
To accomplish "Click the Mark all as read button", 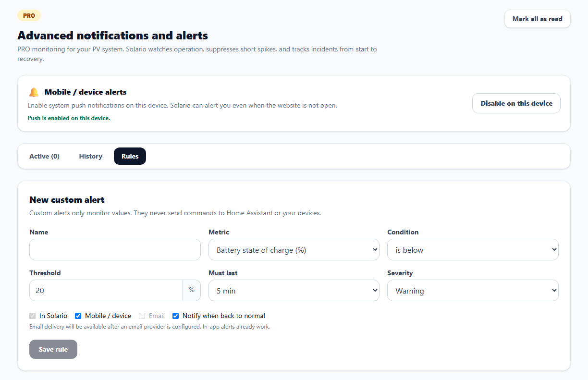I will [x=537, y=19].
